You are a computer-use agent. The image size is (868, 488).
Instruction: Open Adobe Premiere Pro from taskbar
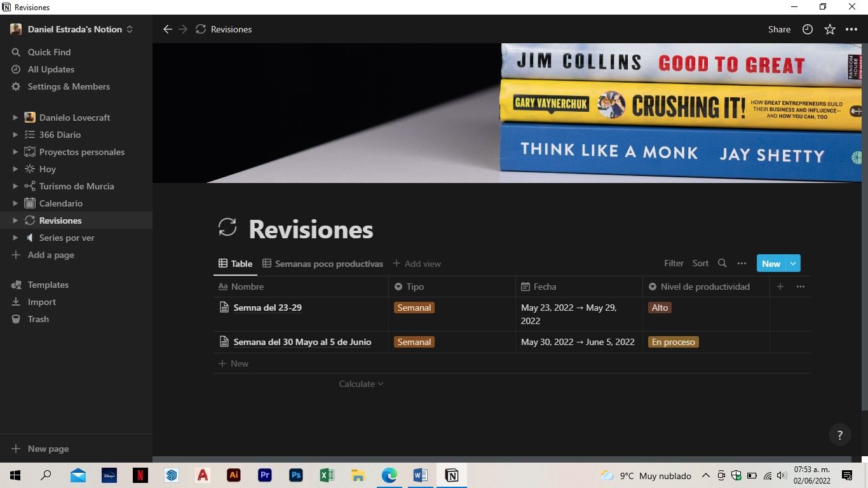click(x=265, y=475)
